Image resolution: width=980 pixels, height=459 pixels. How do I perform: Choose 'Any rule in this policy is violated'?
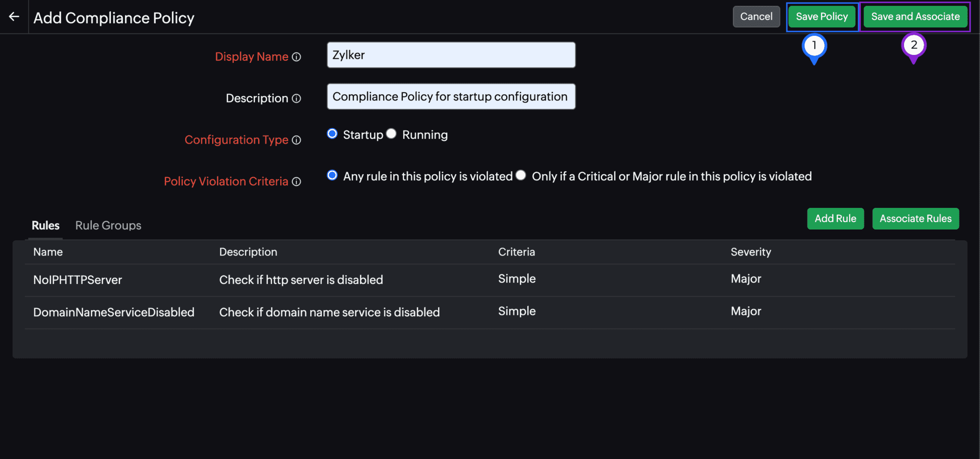click(x=332, y=176)
